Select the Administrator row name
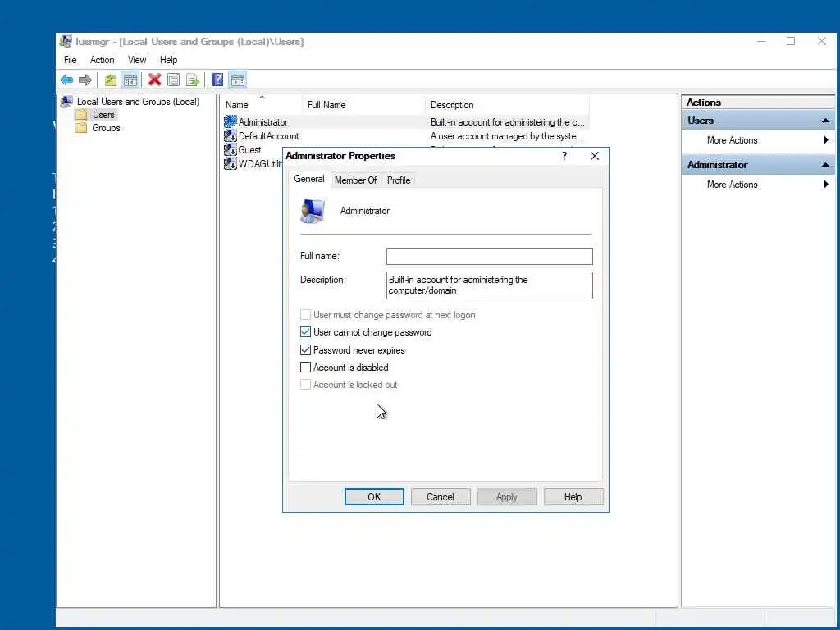The image size is (840, 630). tap(263, 122)
